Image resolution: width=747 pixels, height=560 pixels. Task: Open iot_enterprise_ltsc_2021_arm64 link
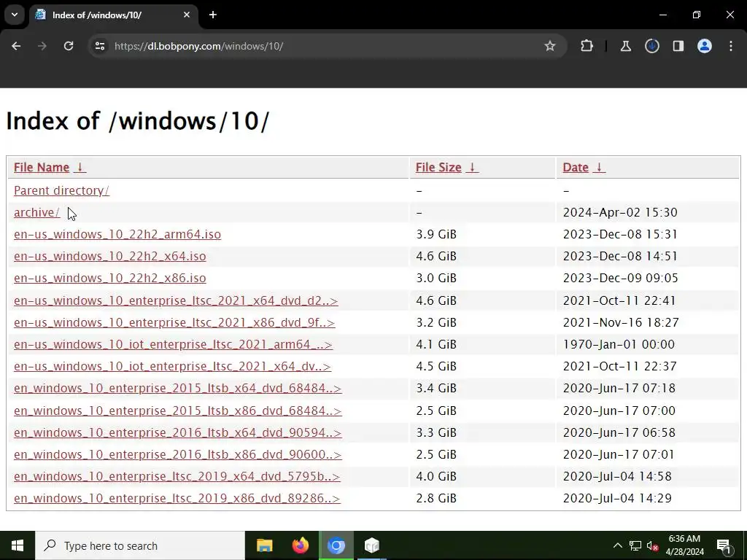coord(173,344)
